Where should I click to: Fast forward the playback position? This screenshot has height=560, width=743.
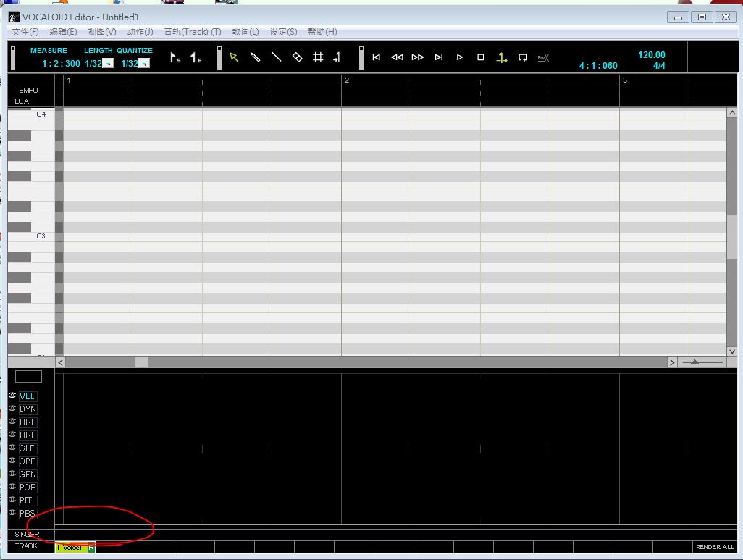(x=418, y=57)
